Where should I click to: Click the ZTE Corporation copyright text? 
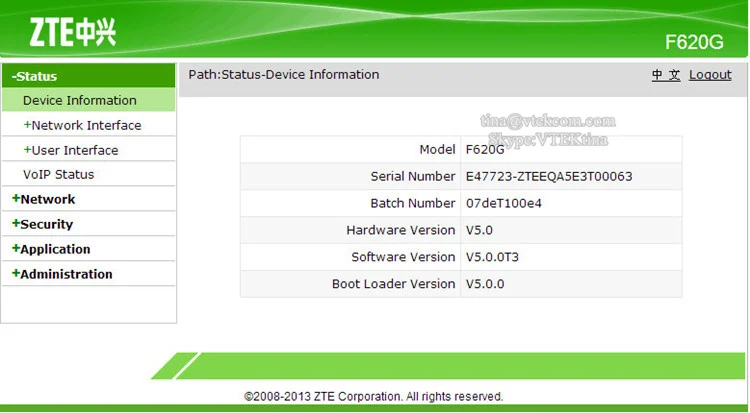[x=374, y=396]
